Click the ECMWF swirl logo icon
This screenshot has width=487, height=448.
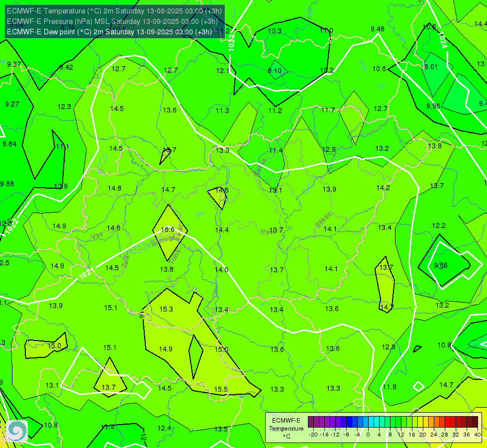point(17,431)
